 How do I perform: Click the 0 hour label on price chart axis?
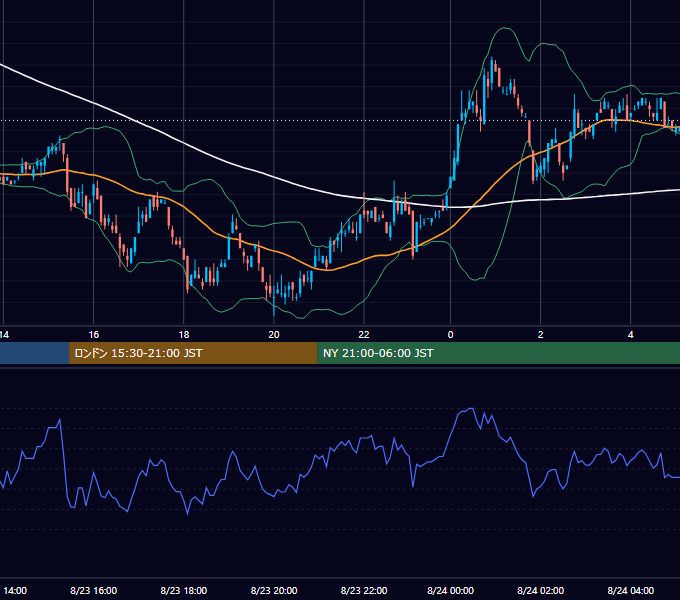click(451, 335)
